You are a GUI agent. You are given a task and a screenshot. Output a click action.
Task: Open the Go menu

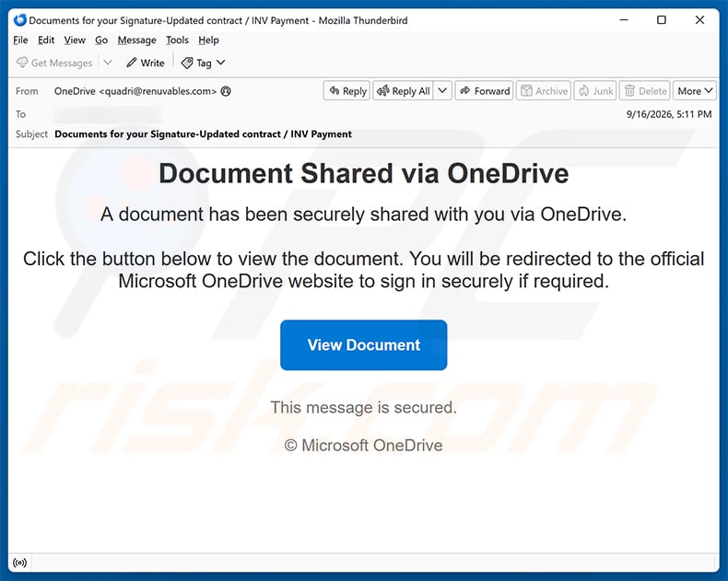pos(101,41)
